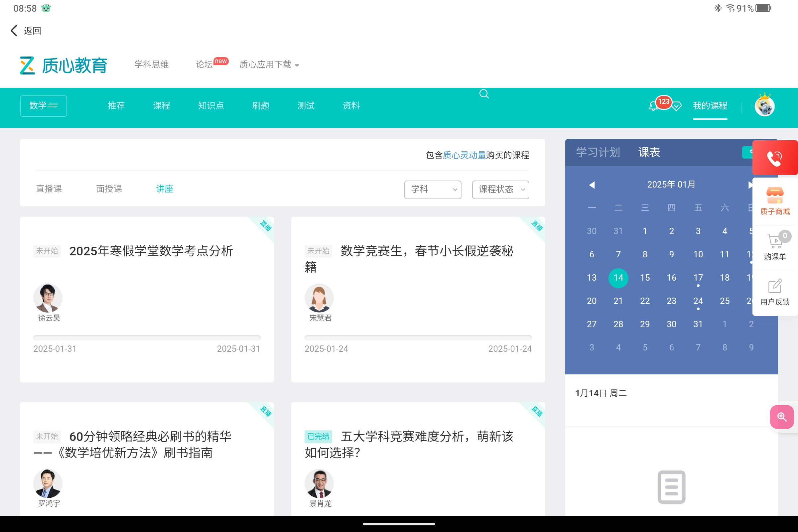The height and width of the screenshot is (532, 798).
Task: Tap the pink magnifier zoom button
Action: click(782, 417)
